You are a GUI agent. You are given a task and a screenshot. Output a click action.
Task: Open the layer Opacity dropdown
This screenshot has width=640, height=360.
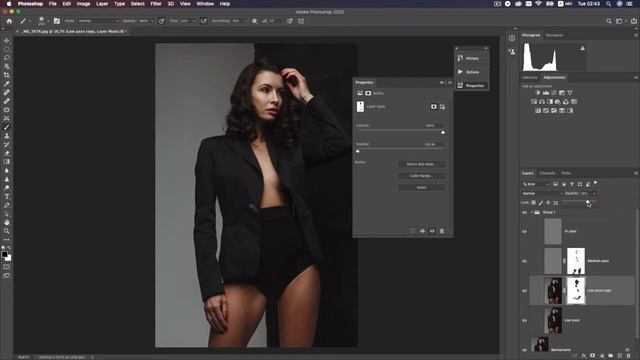pyautogui.click(x=594, y=193)
